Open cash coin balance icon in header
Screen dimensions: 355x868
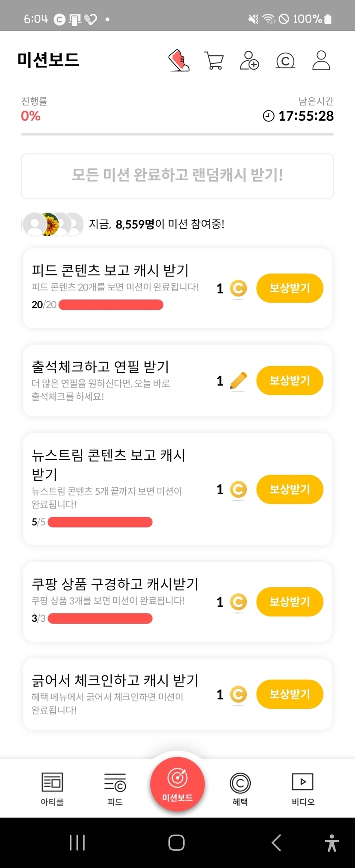pyautogui.click(x=285, y=60)
